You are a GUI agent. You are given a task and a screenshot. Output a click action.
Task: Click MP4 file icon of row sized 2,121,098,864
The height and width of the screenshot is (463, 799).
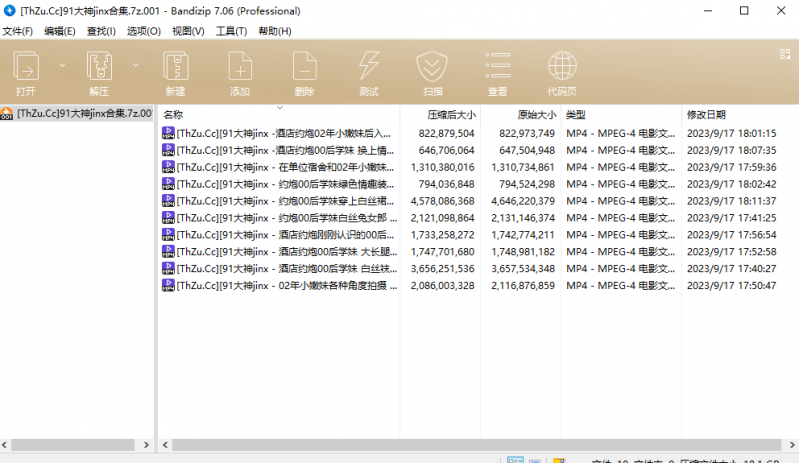[168, 217]
